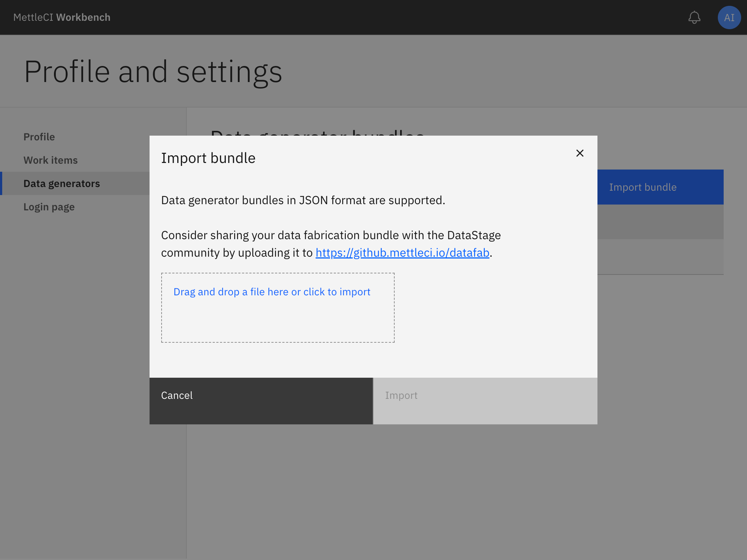Click the MettleCI Workbench logo text
Viewport: 747px width, 560px height.
(61, 17)
